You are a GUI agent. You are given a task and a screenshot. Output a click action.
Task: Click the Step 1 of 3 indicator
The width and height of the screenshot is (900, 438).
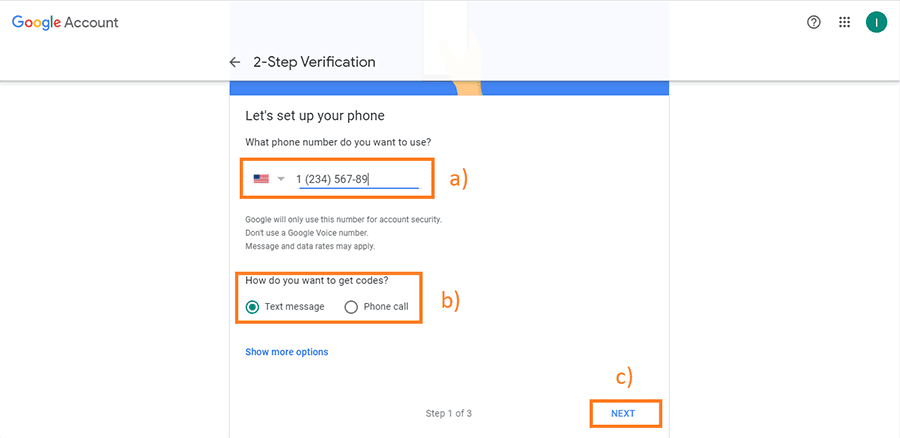point(449,413)
